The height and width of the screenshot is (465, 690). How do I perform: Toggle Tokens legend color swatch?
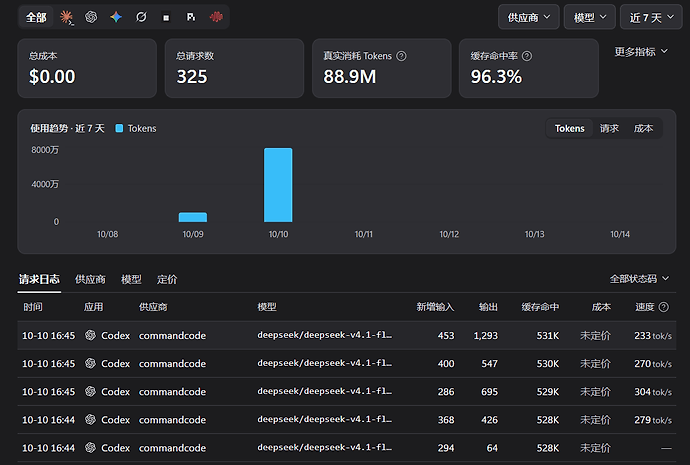pos(119,128)
